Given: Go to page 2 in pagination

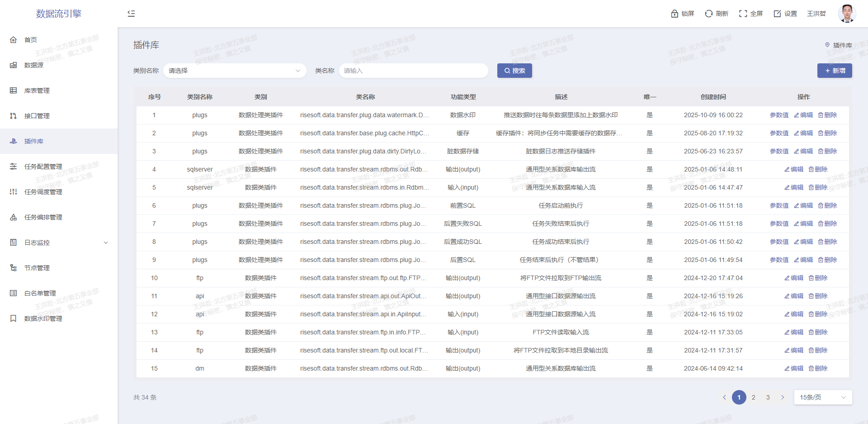Looking at the screenshot, I should click(x=753, y=397).
